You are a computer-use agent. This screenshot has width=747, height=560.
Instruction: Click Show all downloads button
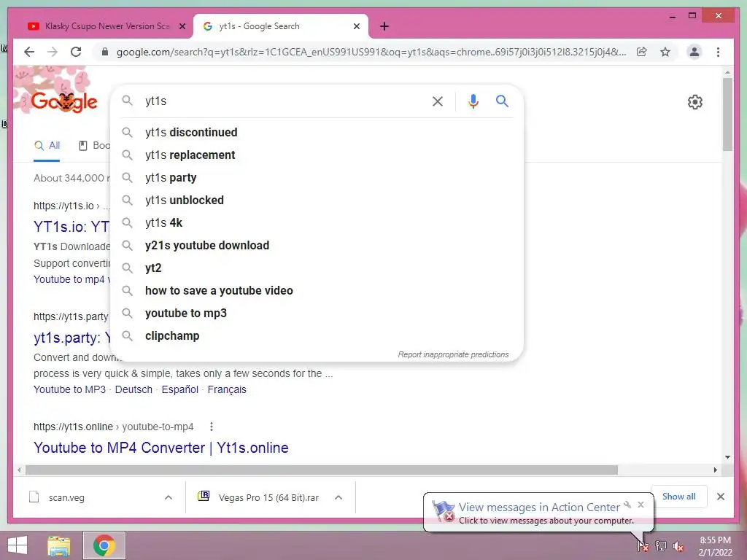(678, 497)
